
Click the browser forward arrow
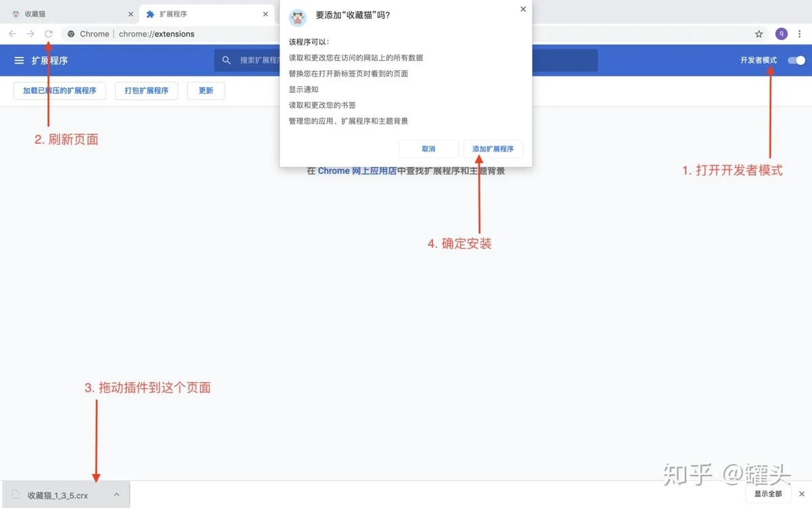30,34
